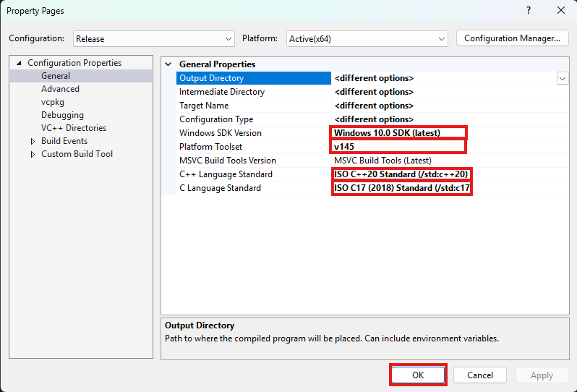
Task: Go to the Debugging properties page
Action: coord(62,115)
